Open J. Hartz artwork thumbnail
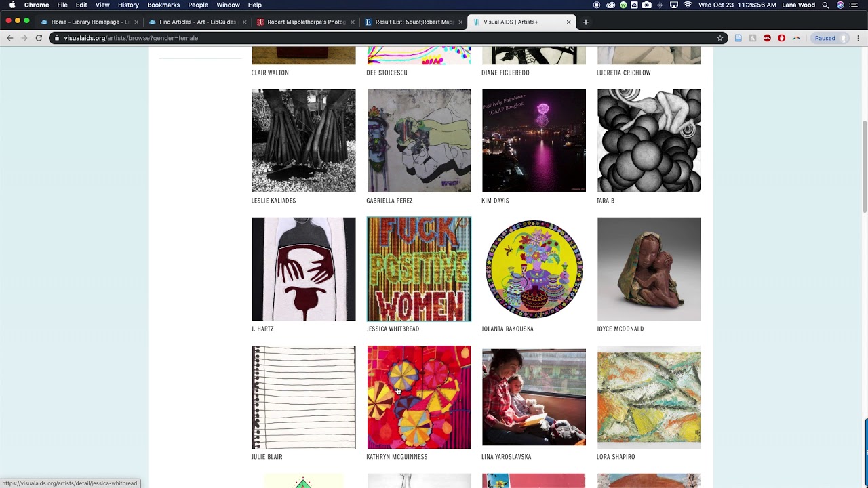 [304, 269]
